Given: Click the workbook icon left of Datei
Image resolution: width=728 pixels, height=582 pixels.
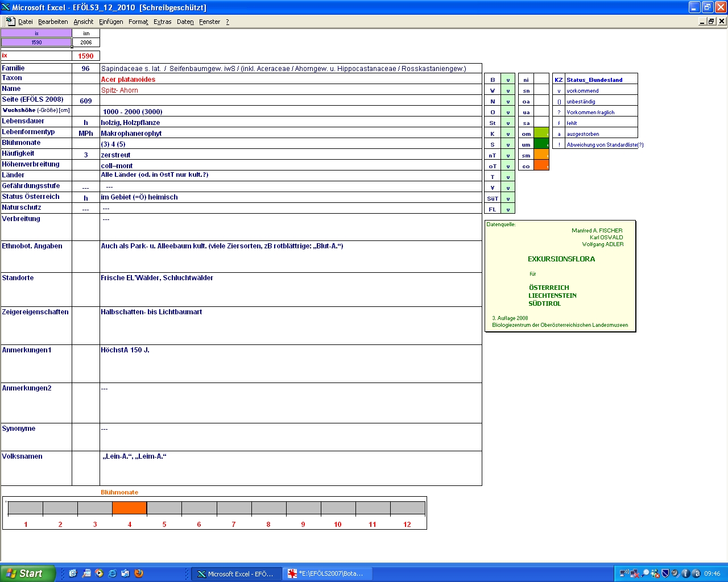Looking at the screenshot, I should (10, 21).
